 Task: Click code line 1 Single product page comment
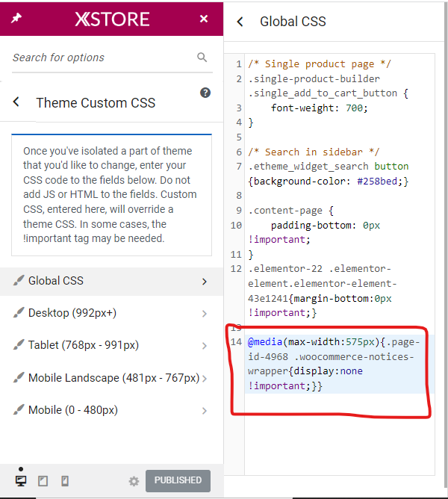pos(320,64)
